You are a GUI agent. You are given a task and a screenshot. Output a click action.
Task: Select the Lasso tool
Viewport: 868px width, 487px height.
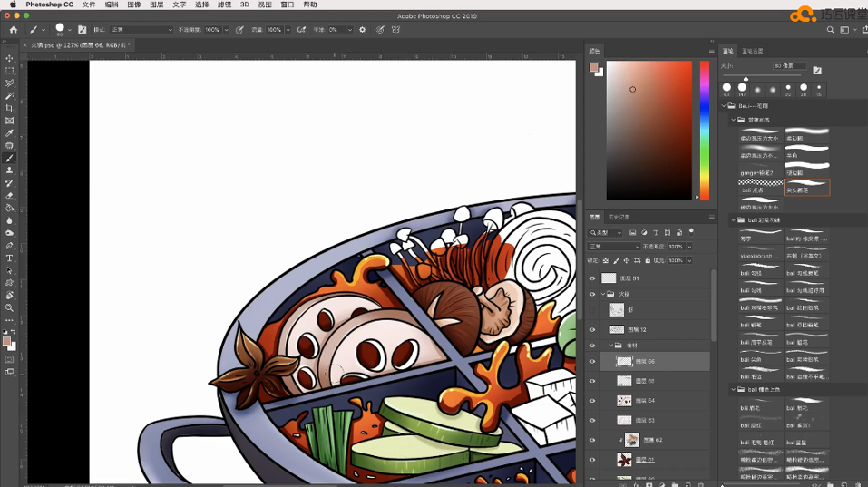(x=9, y=83)
